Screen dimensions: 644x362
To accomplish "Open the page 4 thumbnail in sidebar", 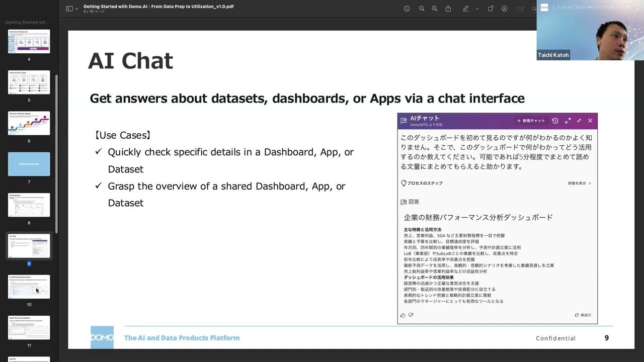I will (29, 41).
